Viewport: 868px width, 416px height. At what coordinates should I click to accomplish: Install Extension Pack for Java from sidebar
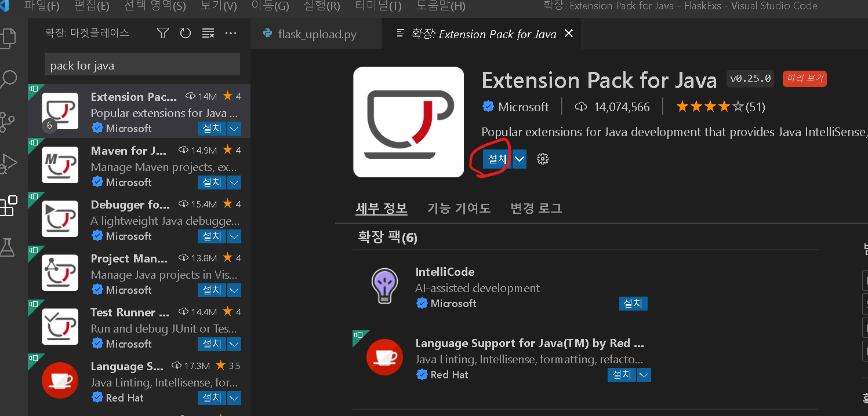(x=212, y=129)
